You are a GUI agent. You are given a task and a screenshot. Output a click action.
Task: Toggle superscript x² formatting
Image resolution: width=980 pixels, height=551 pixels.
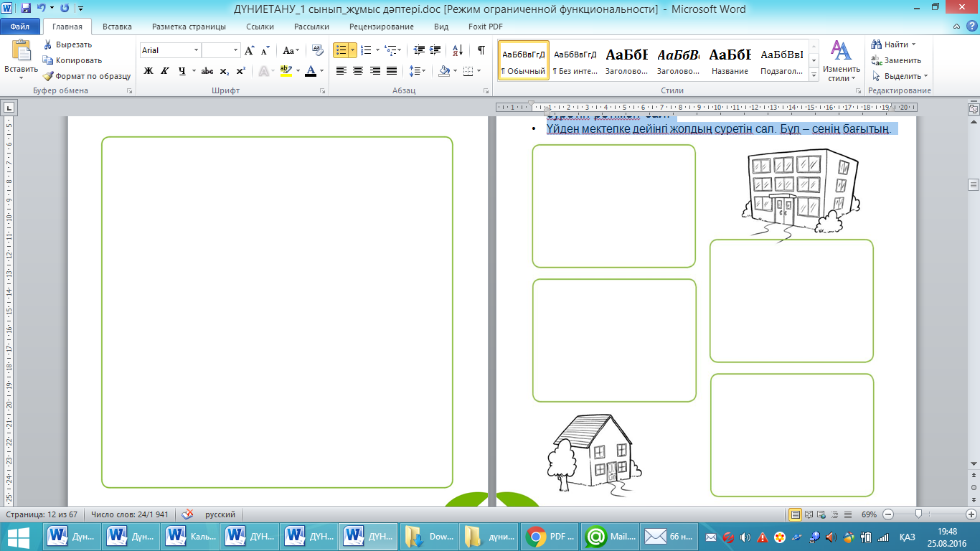(x=241, y=71)
